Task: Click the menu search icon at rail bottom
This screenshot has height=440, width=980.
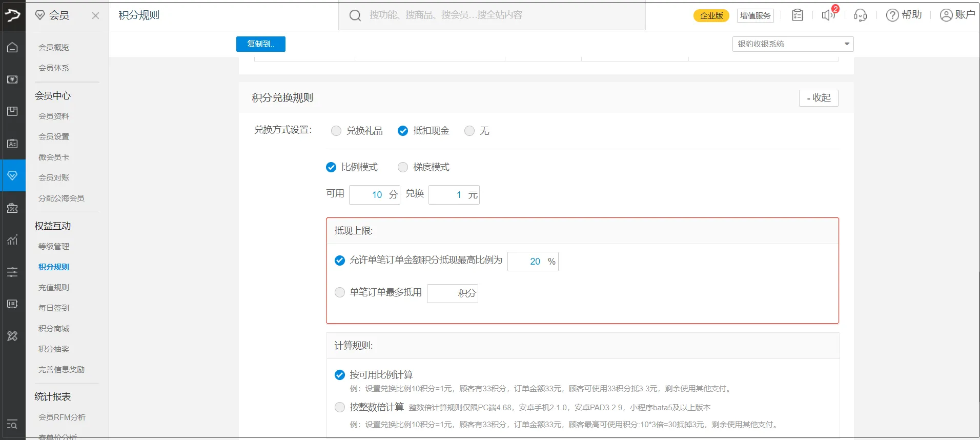Action: pos(12,425)
